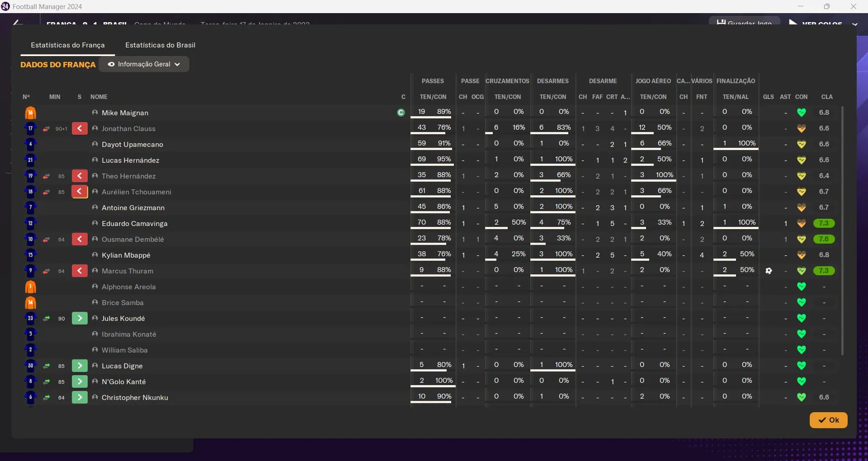The width and height of the screenshot is (868, 461).
Task: Expand the dropdown arrow beside Ver Golos
Action: (854, 24)
